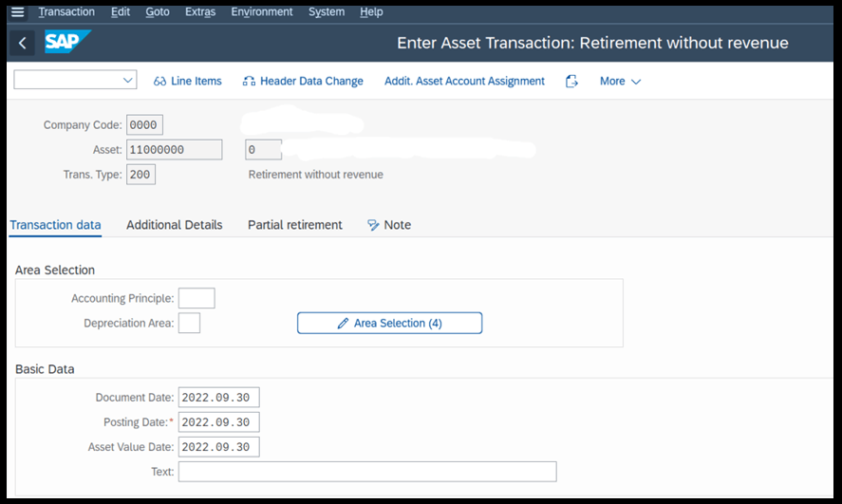Open the Environment menu
The image size is (842, 504).
point(262,11)
